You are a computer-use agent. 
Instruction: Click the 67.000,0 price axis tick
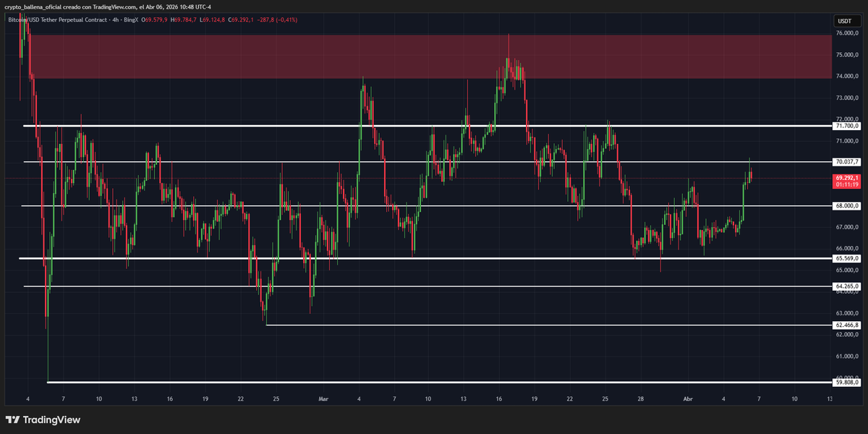coord(846,227)
